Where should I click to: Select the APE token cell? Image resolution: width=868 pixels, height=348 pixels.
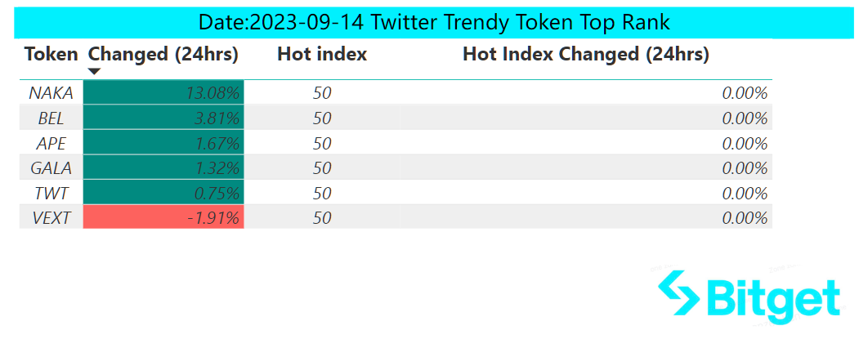click(x=51, y=143)
